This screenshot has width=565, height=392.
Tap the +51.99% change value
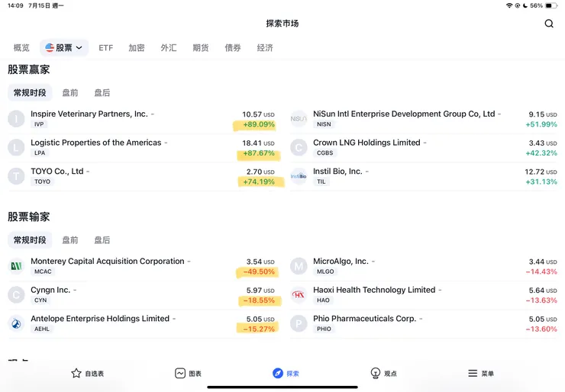pyautogui.click(x=541, y=124)
